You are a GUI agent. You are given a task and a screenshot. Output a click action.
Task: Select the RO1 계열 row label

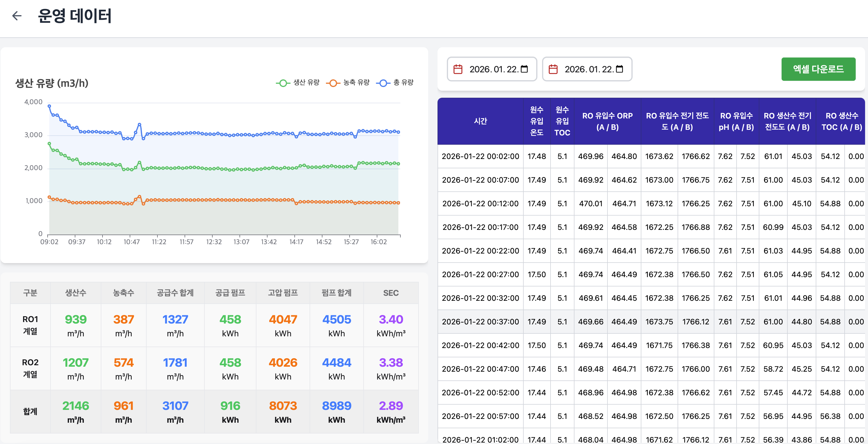coord(30,325)
